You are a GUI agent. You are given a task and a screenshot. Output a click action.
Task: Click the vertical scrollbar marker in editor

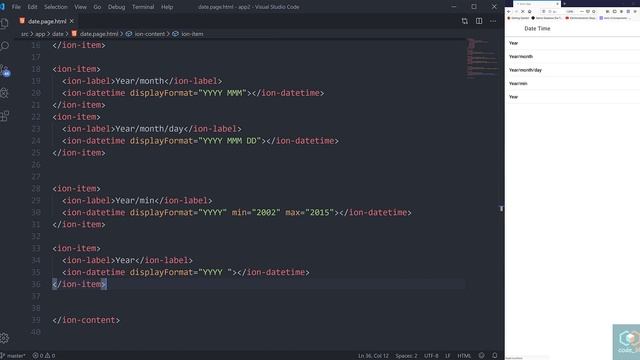(501, 209)
